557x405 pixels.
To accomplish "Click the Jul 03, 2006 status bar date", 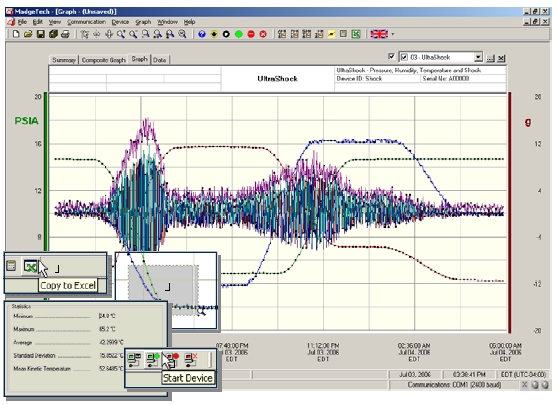I will (415, 374).
